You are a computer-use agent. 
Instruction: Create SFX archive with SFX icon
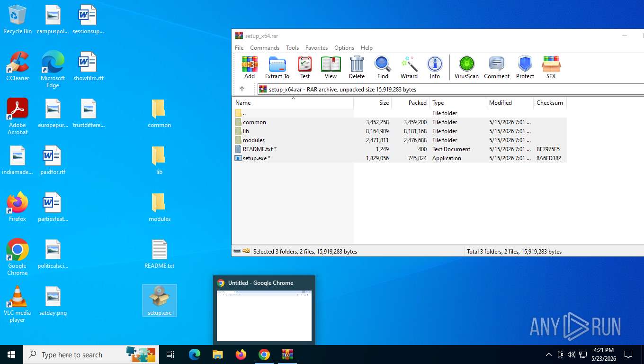point(551,67)
